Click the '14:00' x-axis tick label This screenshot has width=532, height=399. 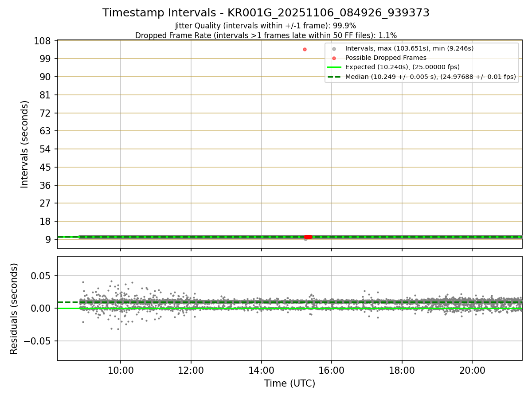pos(261,370)
